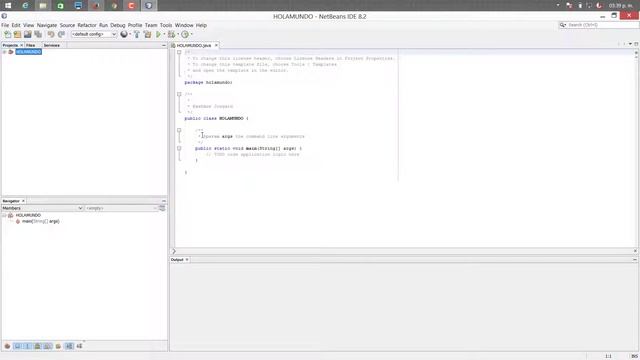Collapse the @param args Javadoc fold
640x360 pixels.
[179, 130]
